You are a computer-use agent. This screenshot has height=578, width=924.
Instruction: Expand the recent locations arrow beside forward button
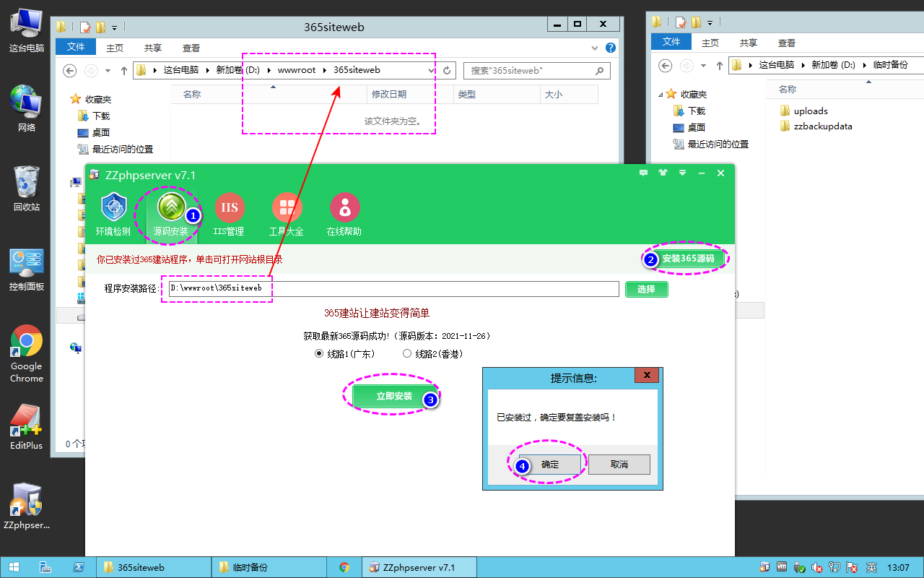(x=108, y=71)
